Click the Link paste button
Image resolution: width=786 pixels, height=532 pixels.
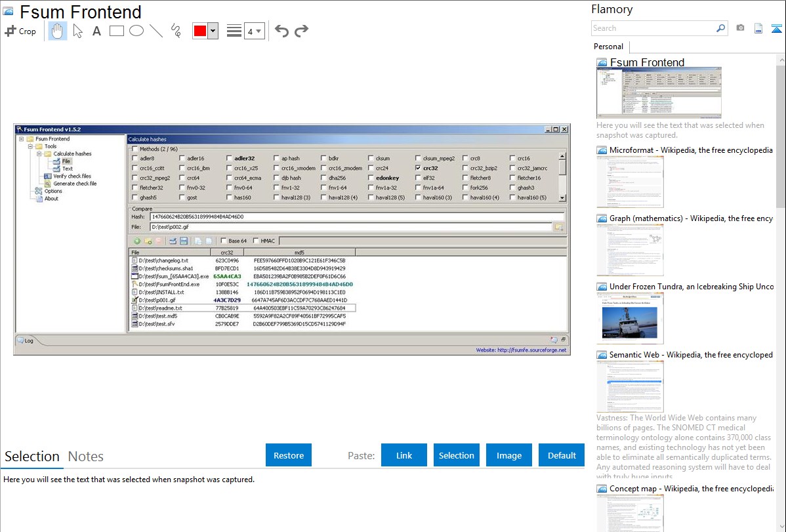pos(404,455)
